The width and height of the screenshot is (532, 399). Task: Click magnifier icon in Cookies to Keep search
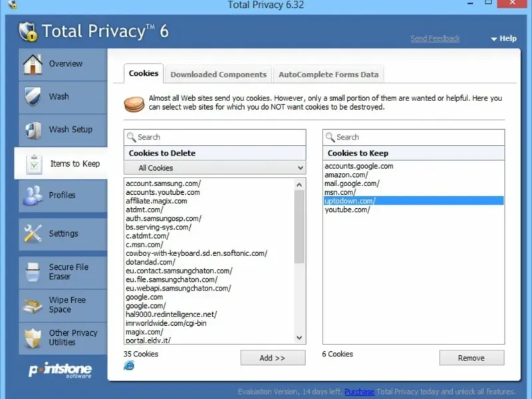click(x=330, y=137)
